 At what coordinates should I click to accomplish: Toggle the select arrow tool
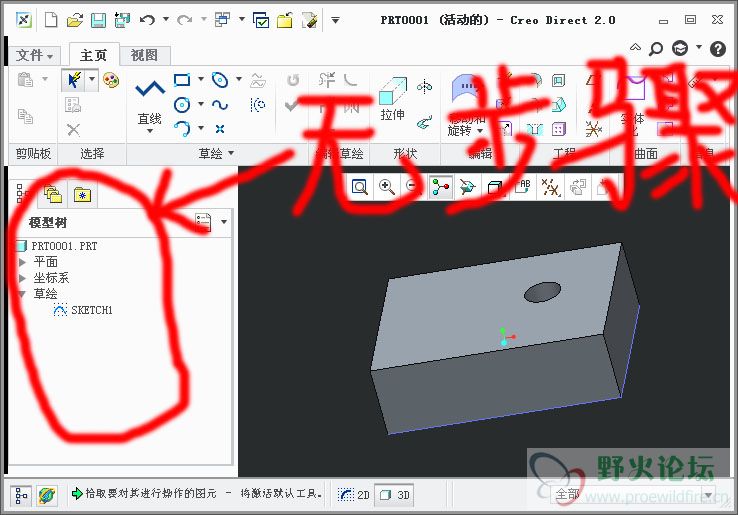pos(73,80)
